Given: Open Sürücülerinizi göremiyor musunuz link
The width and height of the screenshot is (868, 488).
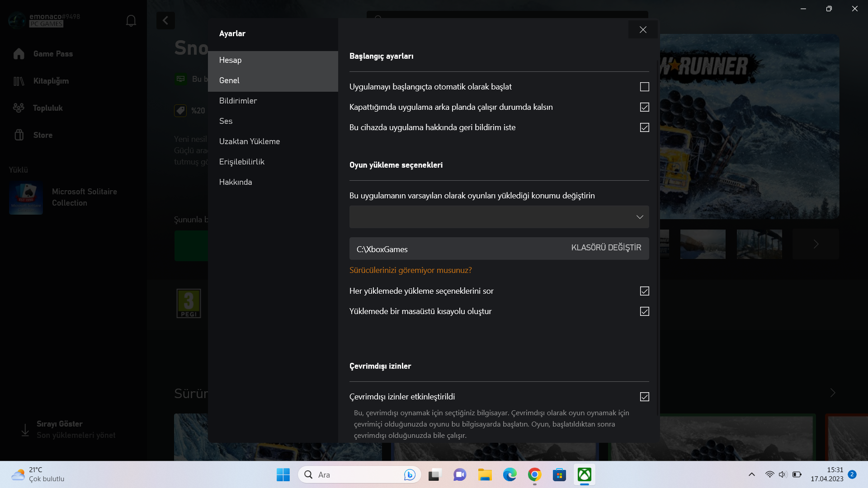Looking at the screenshot, I should (410, 270).
